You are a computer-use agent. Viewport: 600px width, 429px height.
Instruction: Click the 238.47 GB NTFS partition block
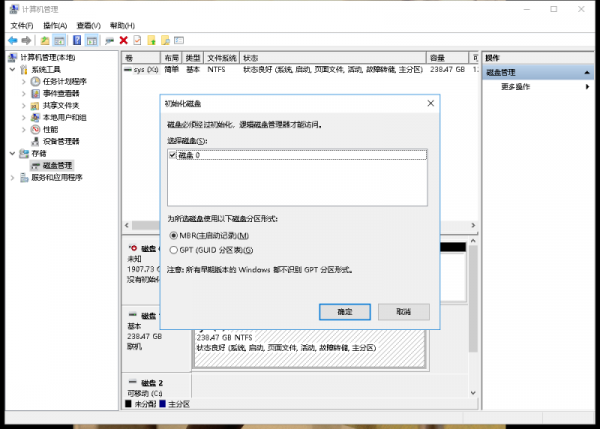click(x=310, y=347)
